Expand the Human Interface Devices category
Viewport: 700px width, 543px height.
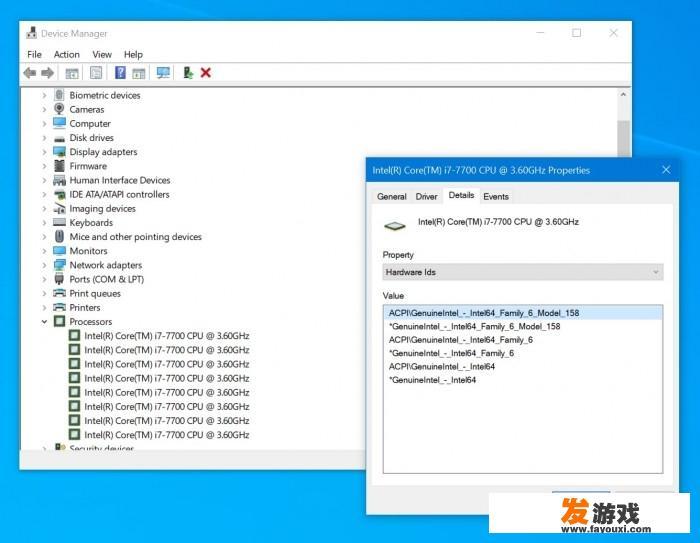[x=44, y=180]
